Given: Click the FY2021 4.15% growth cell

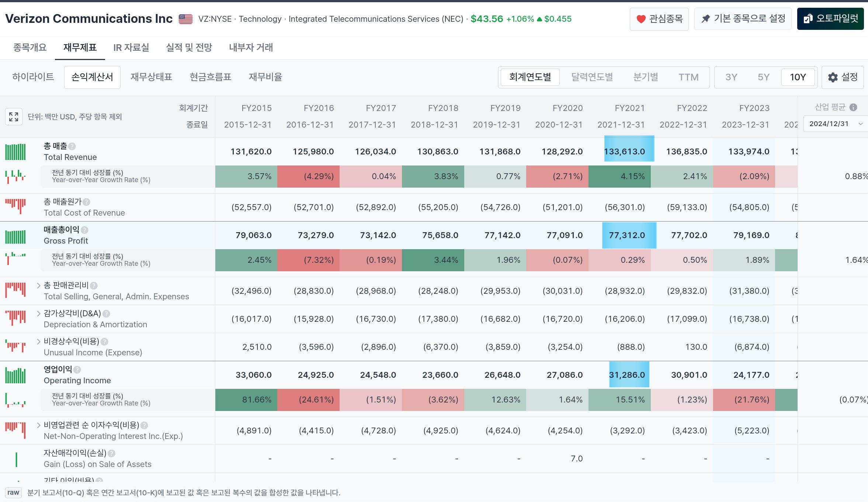Looking at the screenshot, I should [x=619, y=177].
